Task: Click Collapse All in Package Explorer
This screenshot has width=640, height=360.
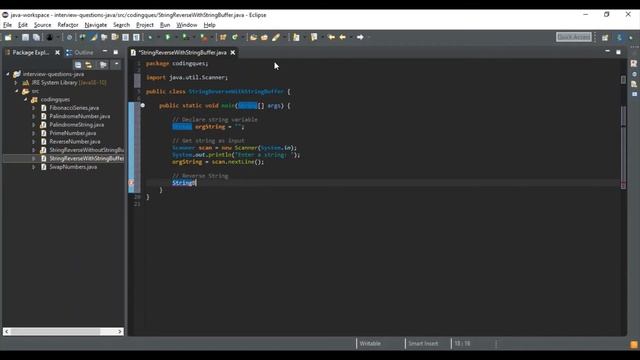Action: point(78,65)
